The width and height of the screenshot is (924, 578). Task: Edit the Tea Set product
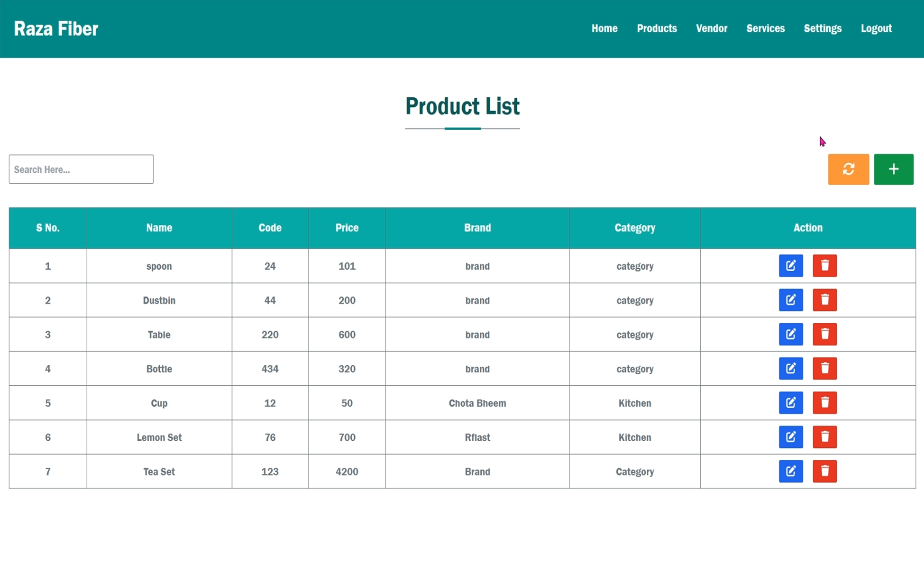pos(791,471)
